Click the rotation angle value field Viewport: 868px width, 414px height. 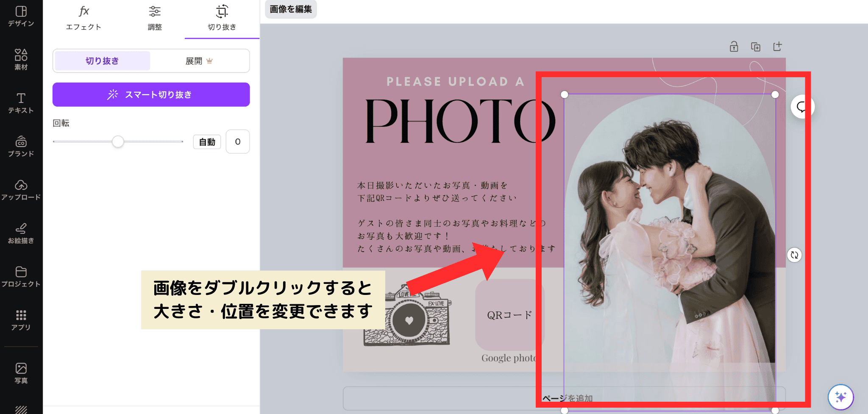coord(237,142)
